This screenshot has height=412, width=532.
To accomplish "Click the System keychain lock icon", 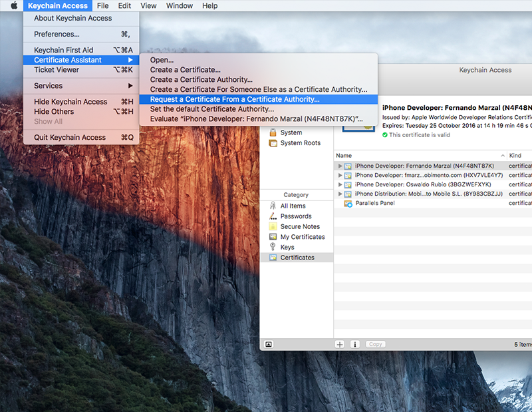I will pos(273,132).
